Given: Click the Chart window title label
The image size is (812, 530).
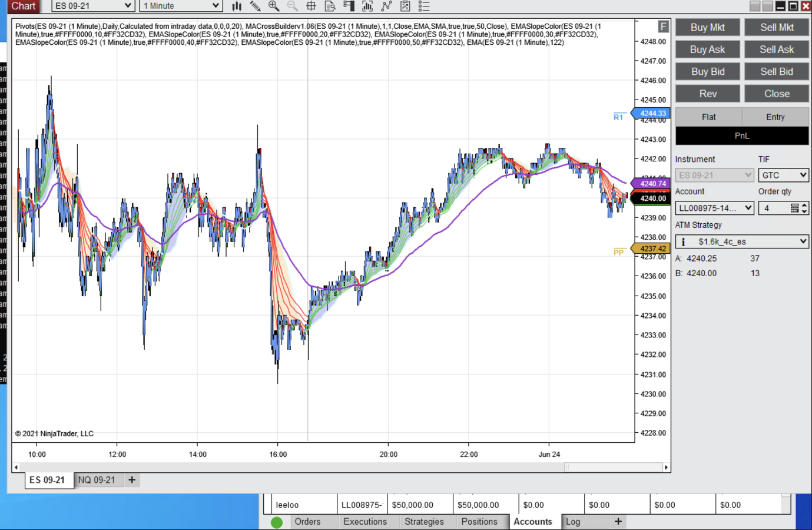Looking at the screenshot, I should tap(24, 6).
